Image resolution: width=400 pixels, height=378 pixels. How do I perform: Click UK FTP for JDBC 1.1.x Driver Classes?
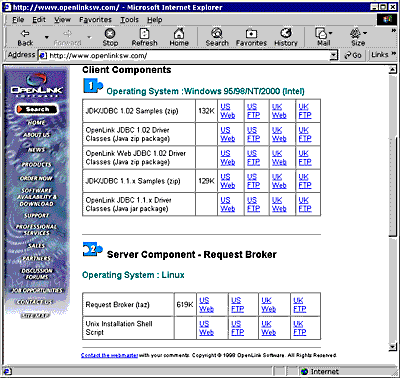click(x=305, y=204)
